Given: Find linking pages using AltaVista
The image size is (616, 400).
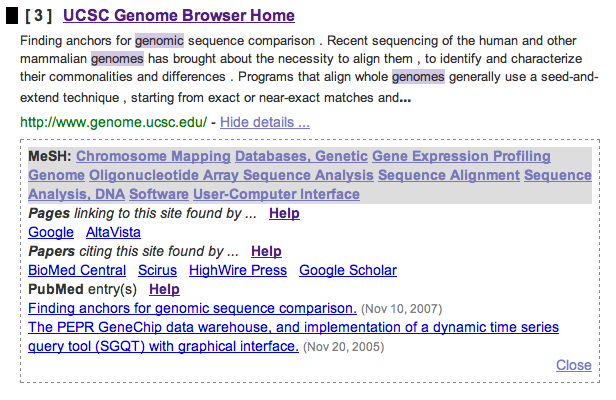Looking at the screenshot, I should 114,232.
